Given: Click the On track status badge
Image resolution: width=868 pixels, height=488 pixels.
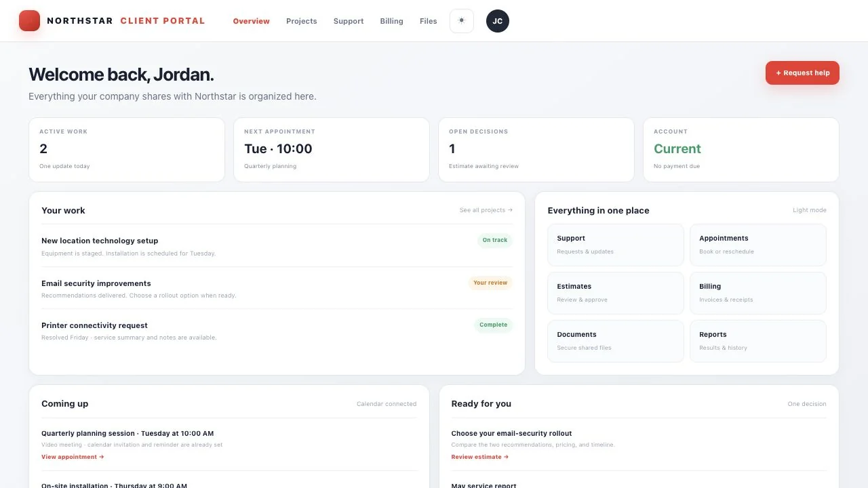Looking at the screenshot, I should pos(495,240).
